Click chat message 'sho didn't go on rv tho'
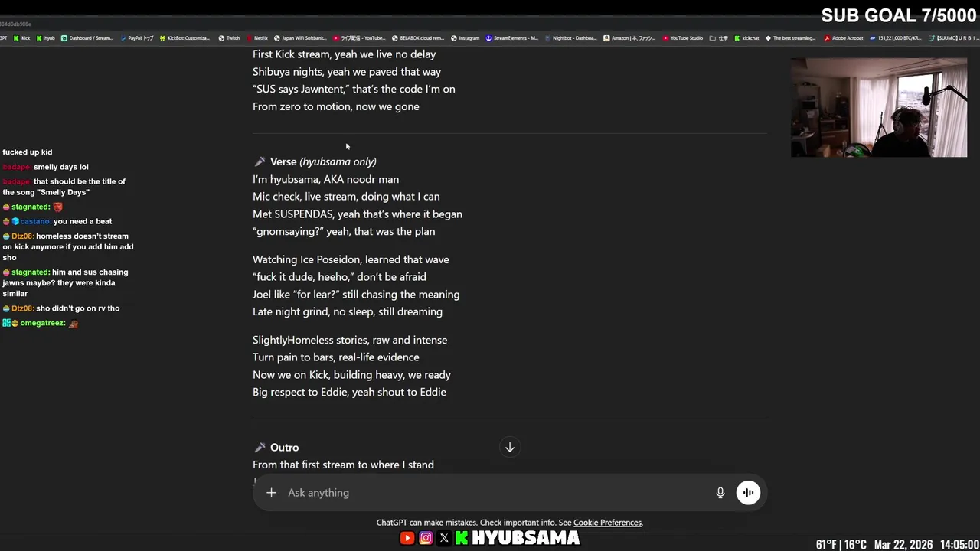980x551 pixels. (x=78, y=308)
